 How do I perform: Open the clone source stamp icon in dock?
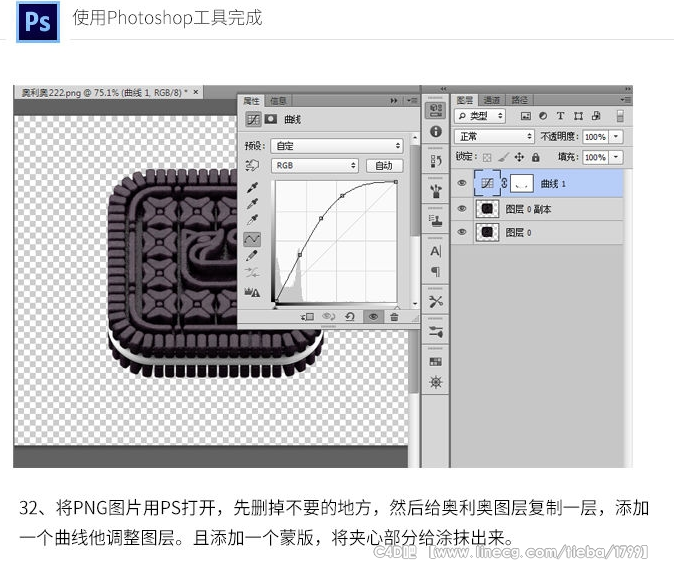point(436,220)
